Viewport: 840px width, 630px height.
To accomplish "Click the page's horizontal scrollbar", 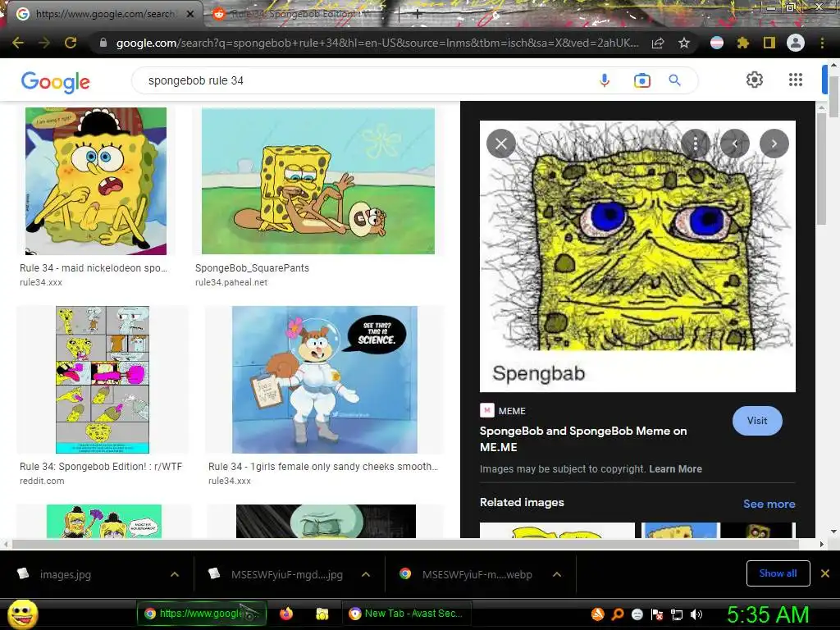I will [405, 545].
